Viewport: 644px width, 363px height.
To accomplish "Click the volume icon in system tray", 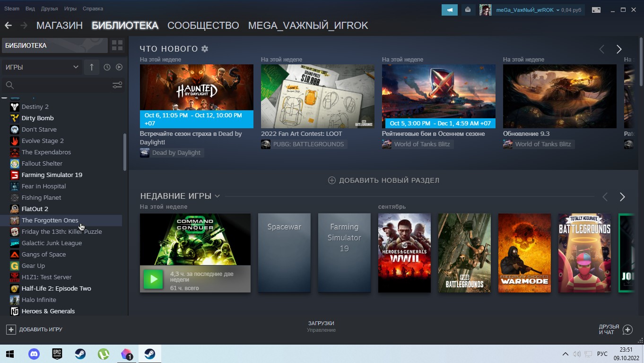I will (576, 354).
